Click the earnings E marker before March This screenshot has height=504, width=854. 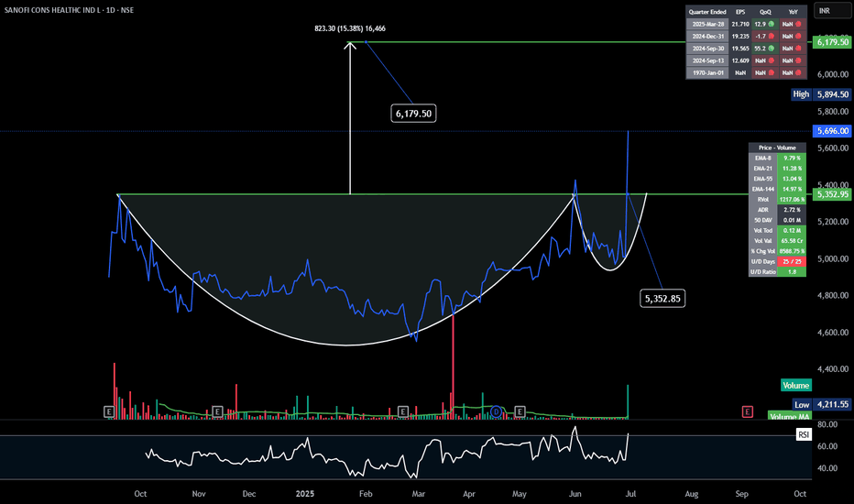(x=403, y=411)
